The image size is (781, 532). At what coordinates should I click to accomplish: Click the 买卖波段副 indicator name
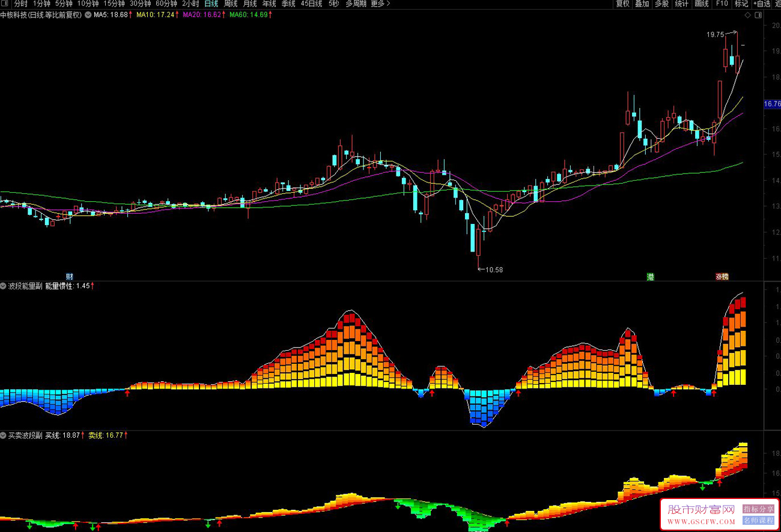click(x=25, y=435)
